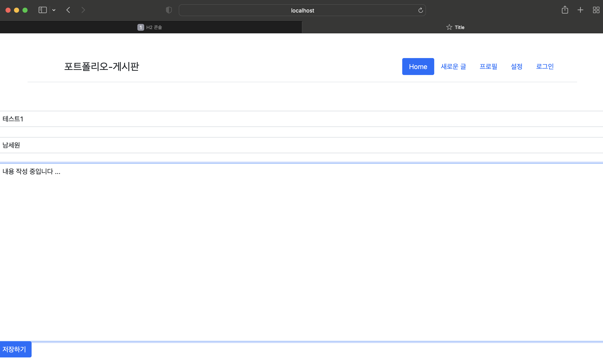The image size is (603, 364).
Task: Switch to the H2 콘솔 tab
Action: [x=151, y=27]
